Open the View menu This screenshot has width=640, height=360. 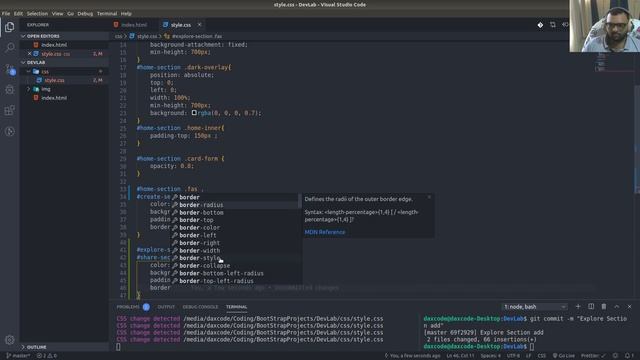click(x=57, y=13)
